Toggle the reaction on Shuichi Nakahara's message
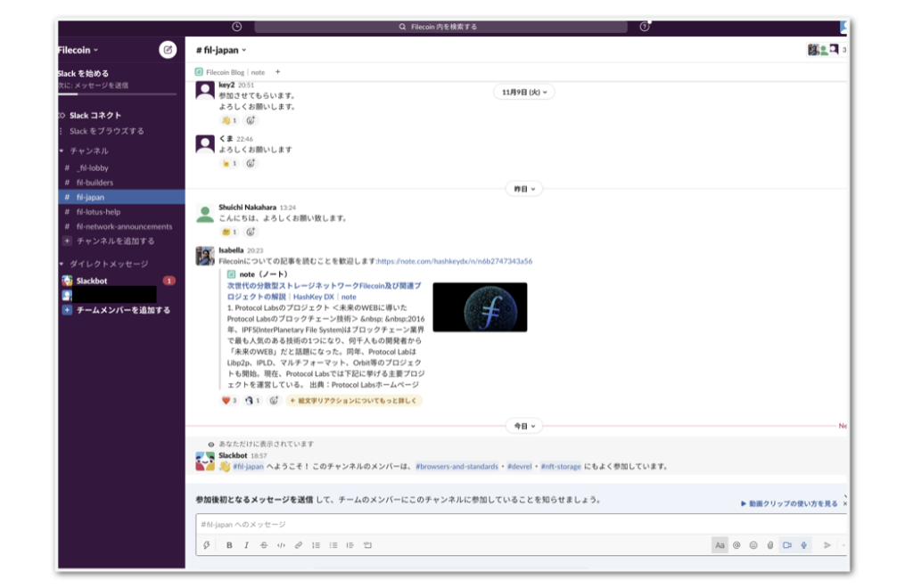Viewport: 913px width, 588px height. click(229, 232)
